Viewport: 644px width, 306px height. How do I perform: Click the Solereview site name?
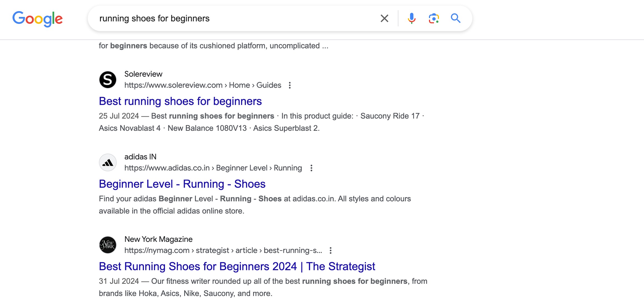point(143,74)
